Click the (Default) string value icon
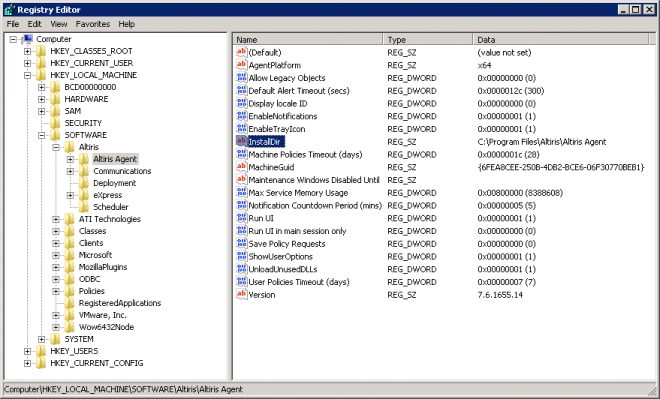Image resolution: width=660 pixels, height=399 pixels. pyautogui.click(x=241, y=52)
